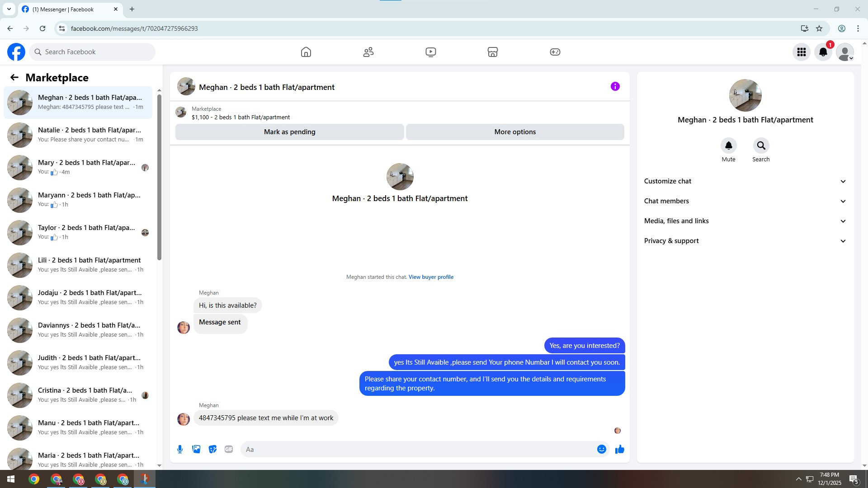Open the emoji picker smiley icon
868x488 pixels.
(602, 449)
